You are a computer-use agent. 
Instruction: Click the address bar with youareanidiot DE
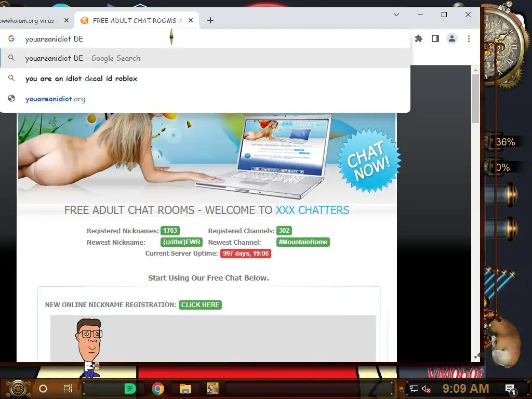tap(205, 38)
